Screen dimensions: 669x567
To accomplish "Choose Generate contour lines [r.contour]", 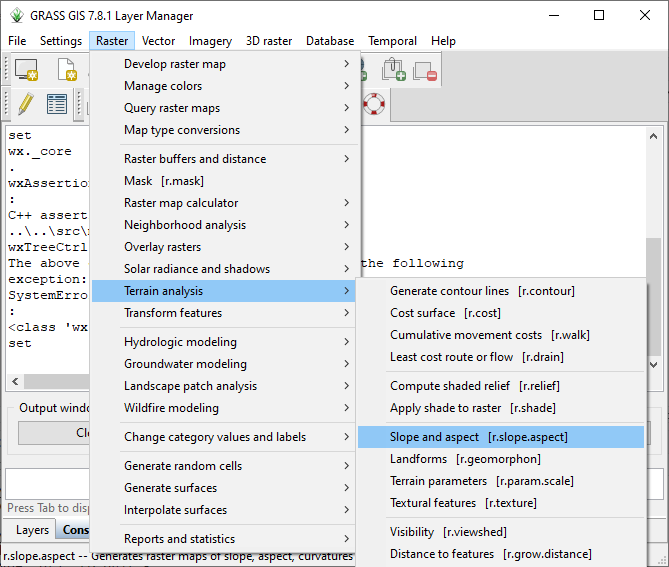I will tap(482, 291).
